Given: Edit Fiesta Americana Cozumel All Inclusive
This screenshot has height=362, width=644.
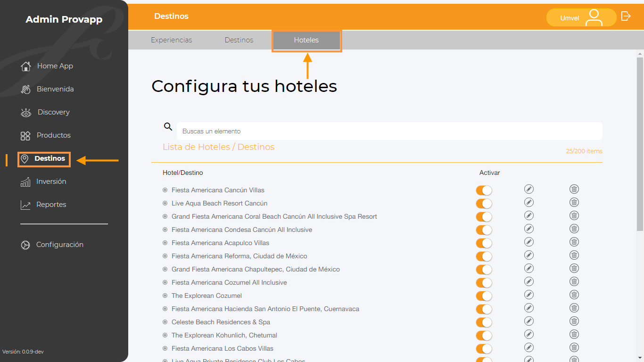Looking at the screenshot, I should [529, 281].
